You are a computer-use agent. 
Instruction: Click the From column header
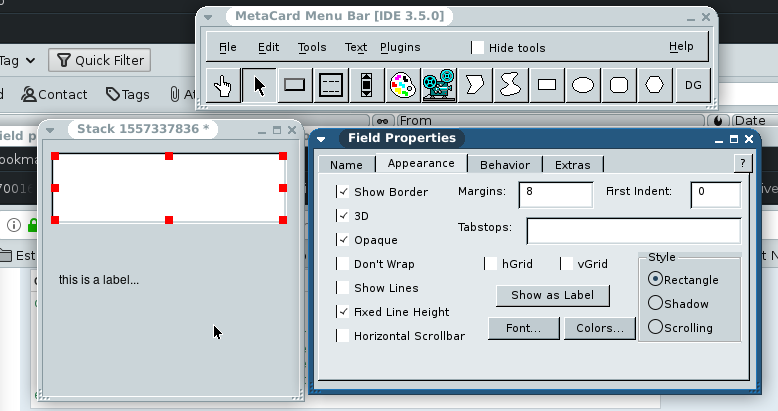coord(550,121)
